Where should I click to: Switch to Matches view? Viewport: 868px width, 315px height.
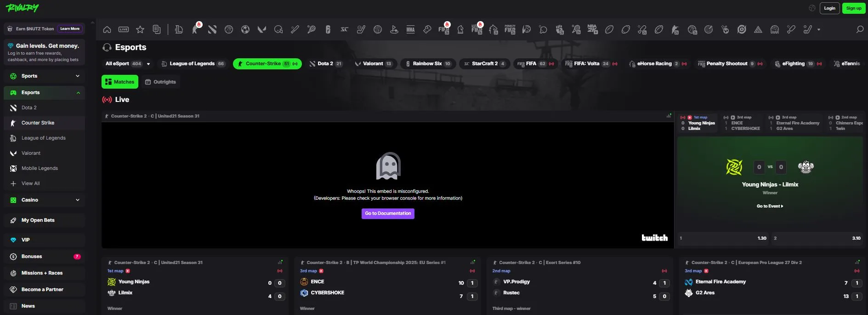pos(120,82)
